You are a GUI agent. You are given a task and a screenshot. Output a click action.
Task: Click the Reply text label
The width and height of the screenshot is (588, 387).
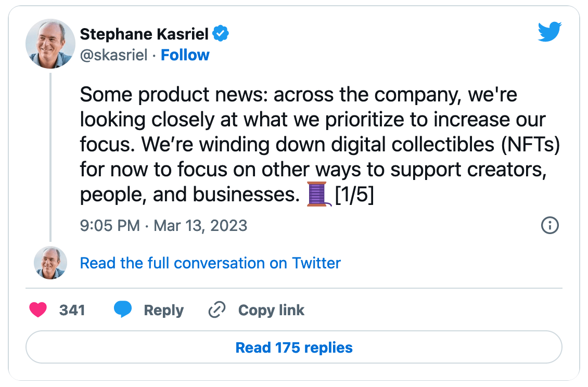click(x=163, y=311)
